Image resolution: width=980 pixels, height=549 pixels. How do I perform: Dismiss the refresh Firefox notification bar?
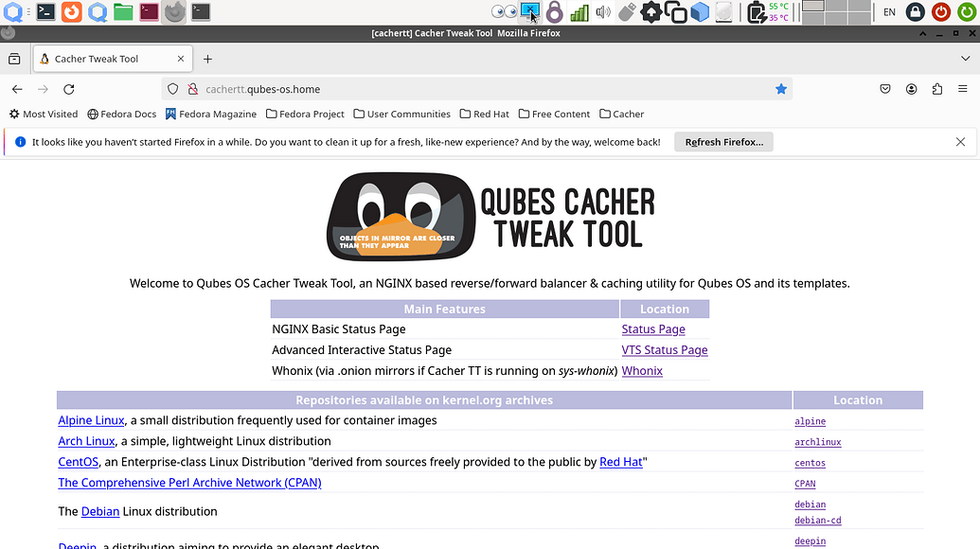pyautogui.click(x=961, y=142)
